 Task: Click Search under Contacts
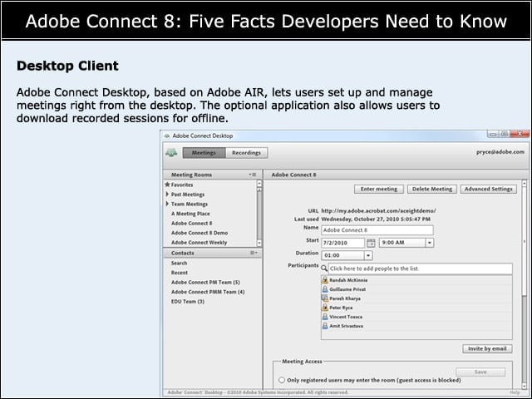click(180, 263)
